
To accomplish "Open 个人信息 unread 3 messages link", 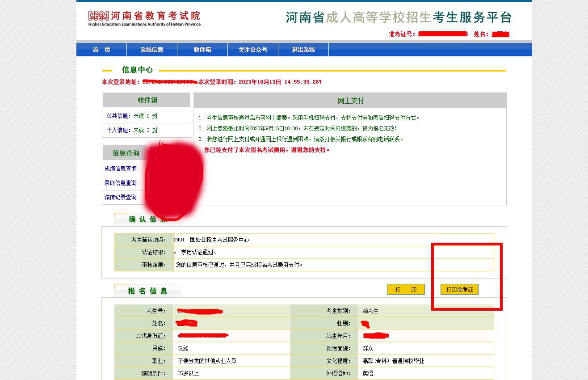I will pos(132,130).
